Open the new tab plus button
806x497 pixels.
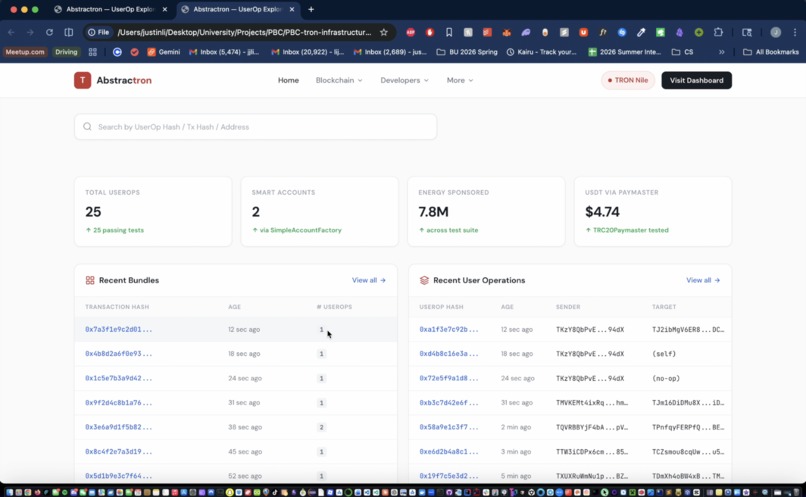[x=311, y=9]
